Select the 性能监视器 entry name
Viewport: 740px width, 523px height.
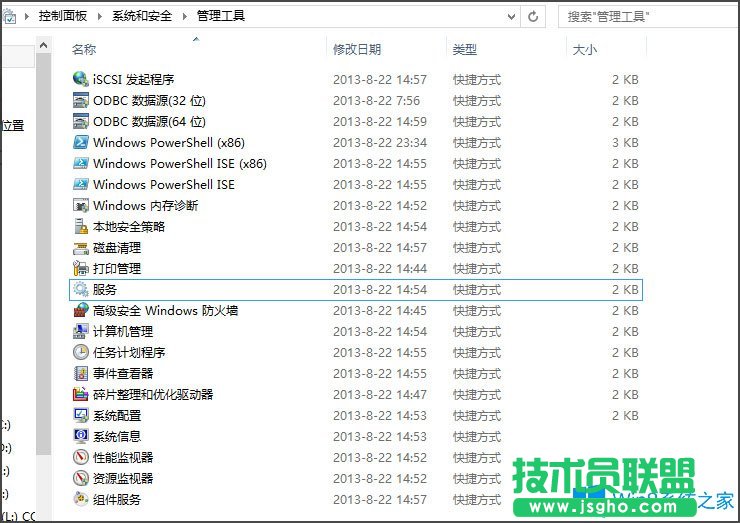click(123, 457)
